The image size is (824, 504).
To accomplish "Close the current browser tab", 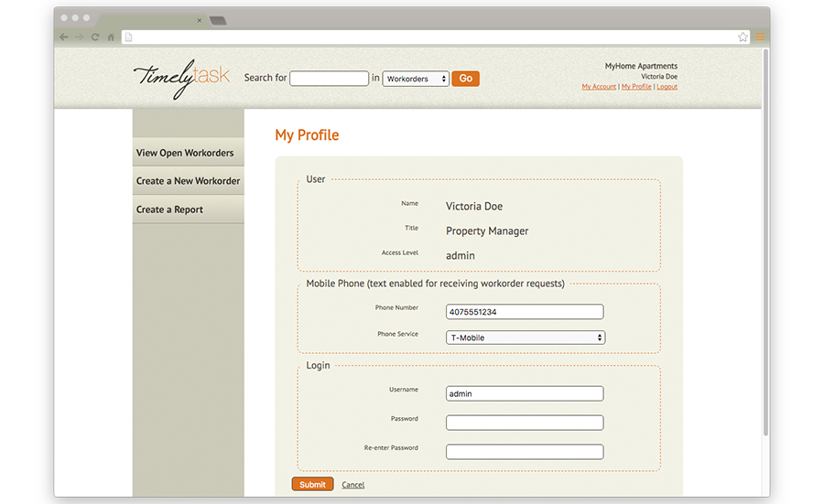I will (199, 20).
